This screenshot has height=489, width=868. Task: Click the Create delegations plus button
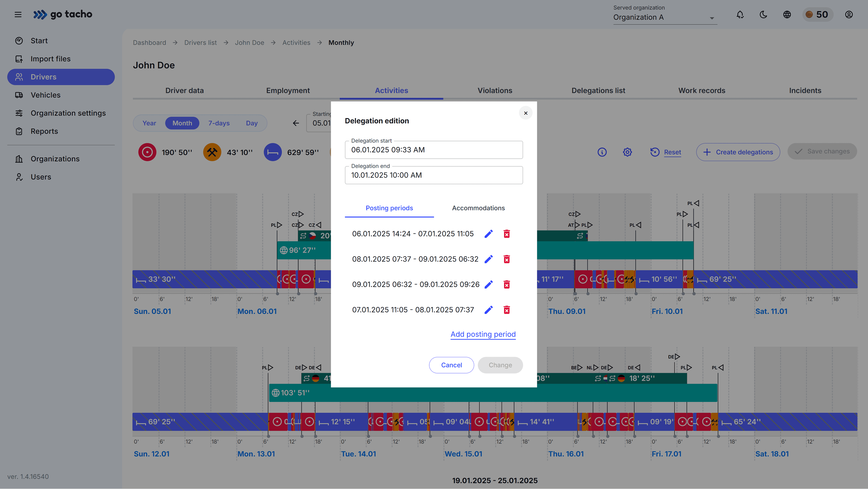738,152
